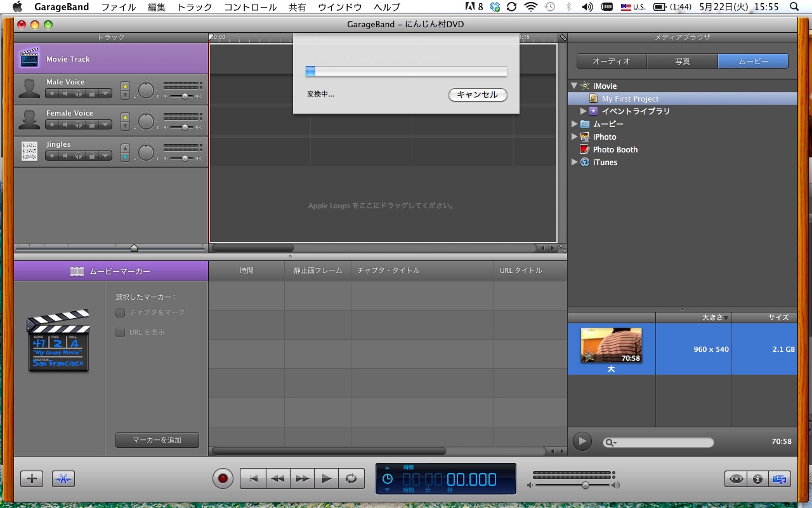Select the Movie Track clapperboard icon

point(29,58)
